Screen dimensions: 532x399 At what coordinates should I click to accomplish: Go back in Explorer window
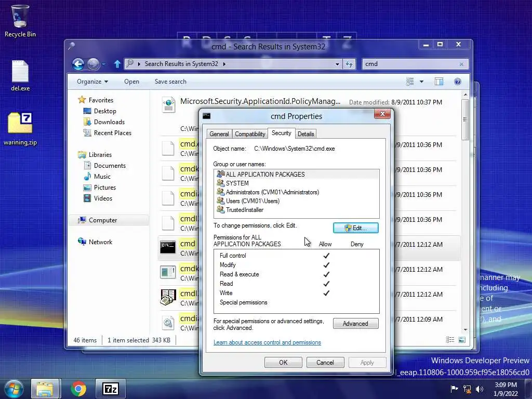click(x=78, y=64)
